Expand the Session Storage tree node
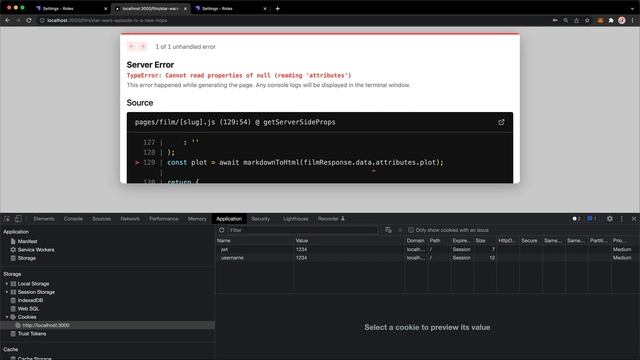This screenshot has height=360, width=640. 7,292
